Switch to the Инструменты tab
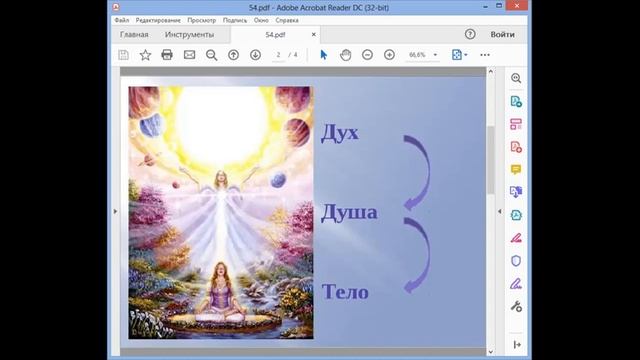This screenshot has height=360, width=640. coord(189,35)
